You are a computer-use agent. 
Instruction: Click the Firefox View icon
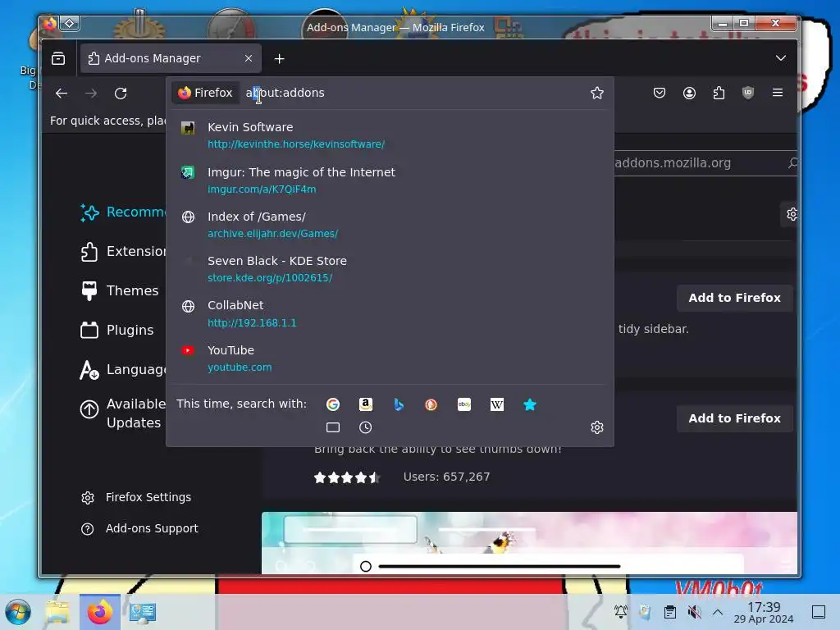pos(58,58)
